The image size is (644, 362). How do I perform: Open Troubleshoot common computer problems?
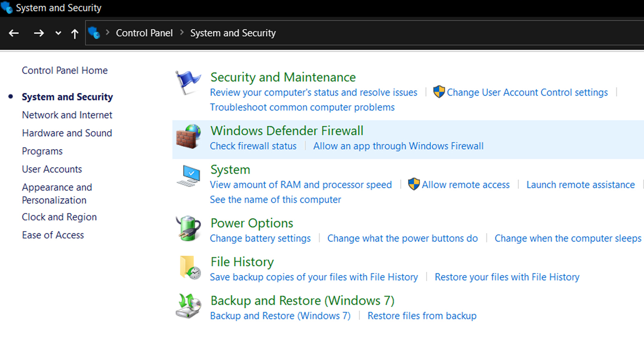coord(302,107)
